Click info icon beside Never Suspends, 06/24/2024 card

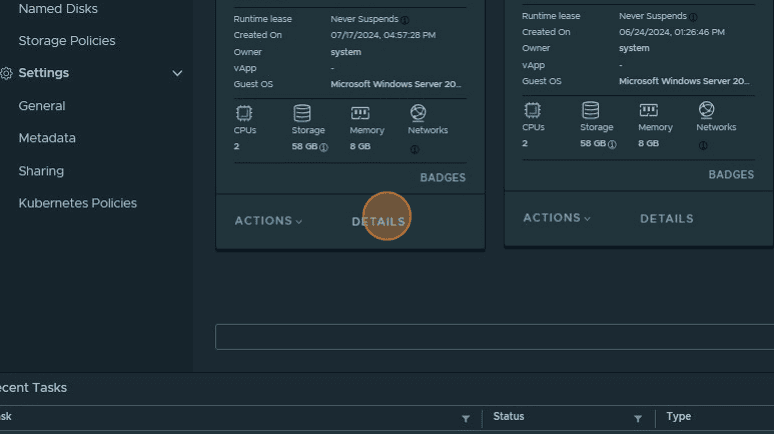click(x=693, y=17)
